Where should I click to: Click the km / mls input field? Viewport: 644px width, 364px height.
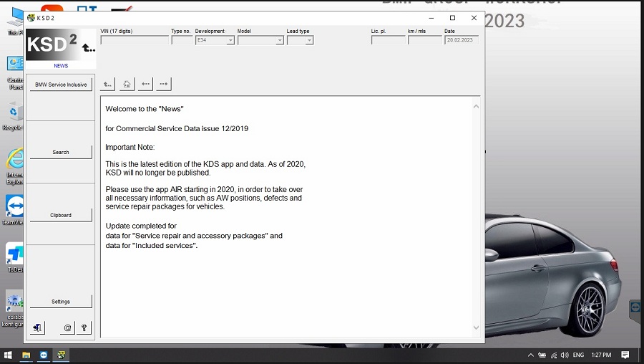424,40
